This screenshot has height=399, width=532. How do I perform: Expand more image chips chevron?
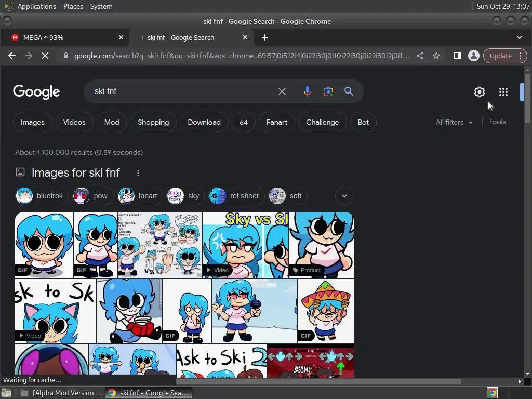click(x=344, y=196)
